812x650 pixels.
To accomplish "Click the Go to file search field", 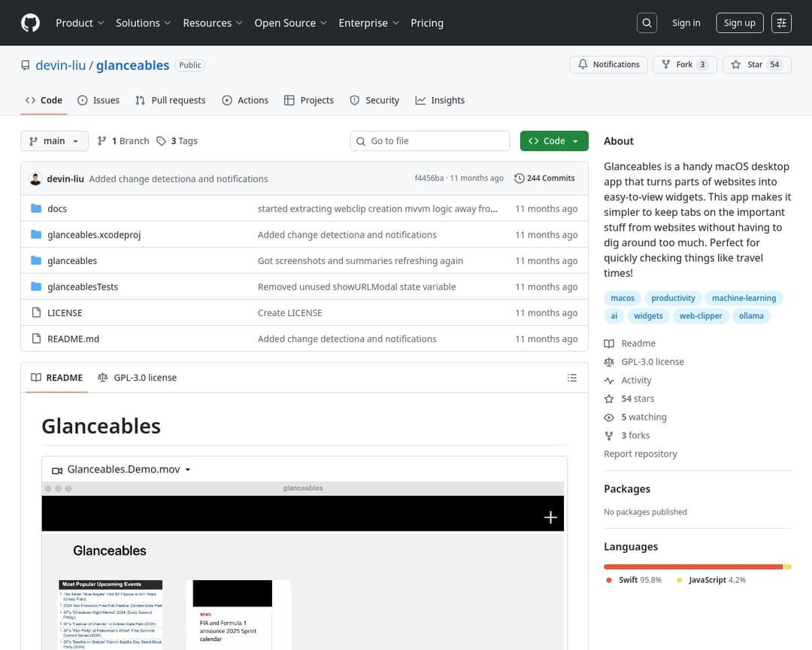I will click(x=430, y=141).
